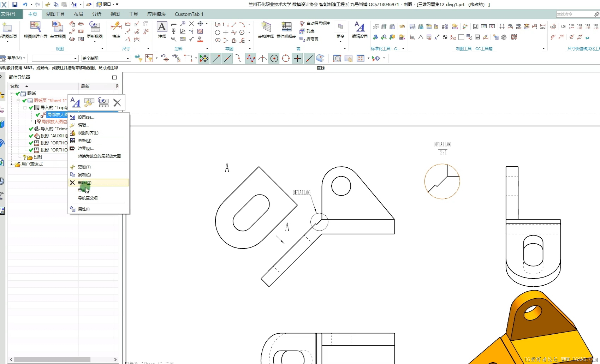Viewport: 600px width, 364px height.
Task: Add a Note annotation (注释)
Action: (162, 30)
